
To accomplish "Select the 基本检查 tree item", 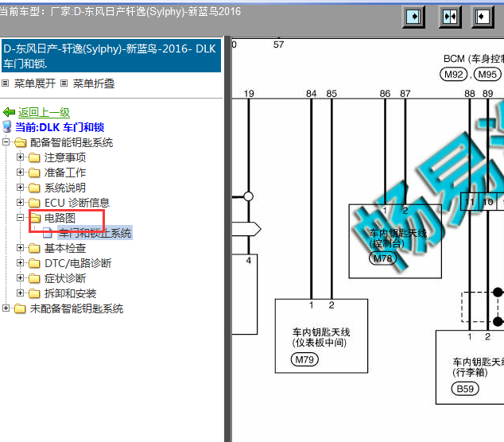I will pos(65,248).
